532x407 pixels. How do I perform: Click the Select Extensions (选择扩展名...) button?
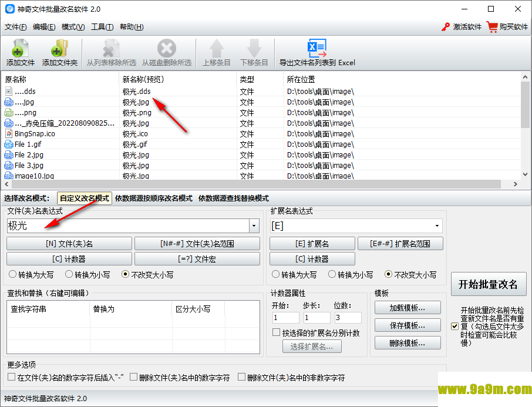click(x=312, y=347)
